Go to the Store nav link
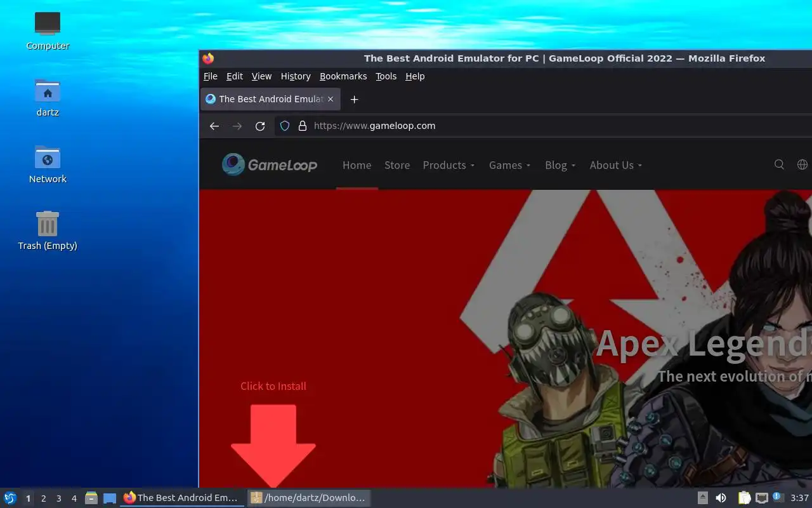The width and height of the screenshot is (812, 508). [x=397, y=165]
